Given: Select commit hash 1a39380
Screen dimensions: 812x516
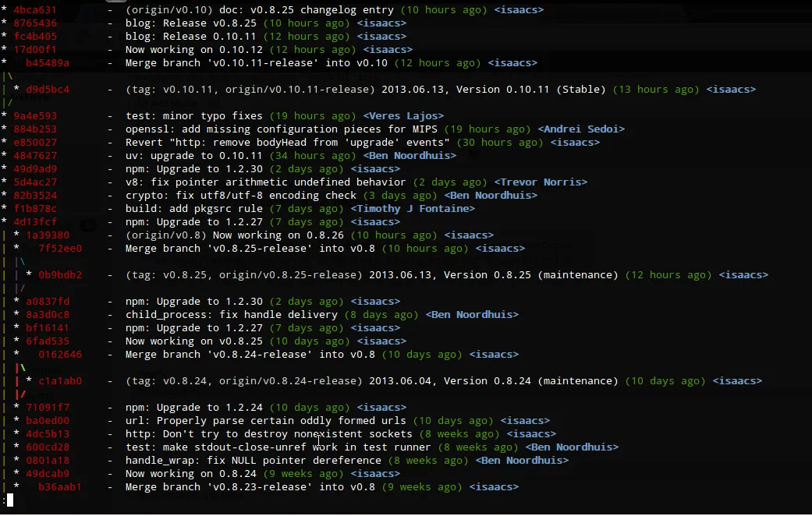Looking at the screenshot, I should point(48,235).
